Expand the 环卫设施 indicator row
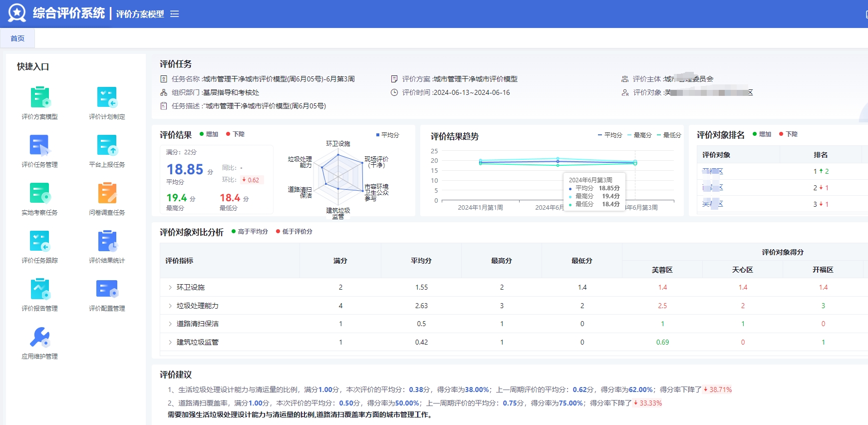Screen dimensions: 868x425 (x=170, y=287)
